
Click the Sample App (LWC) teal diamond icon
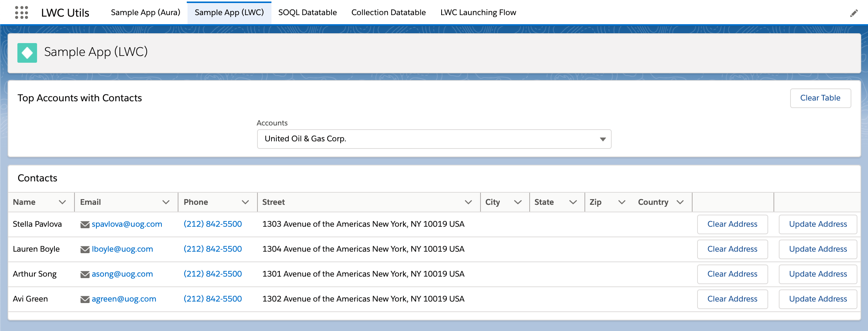[x=27, y=53]
